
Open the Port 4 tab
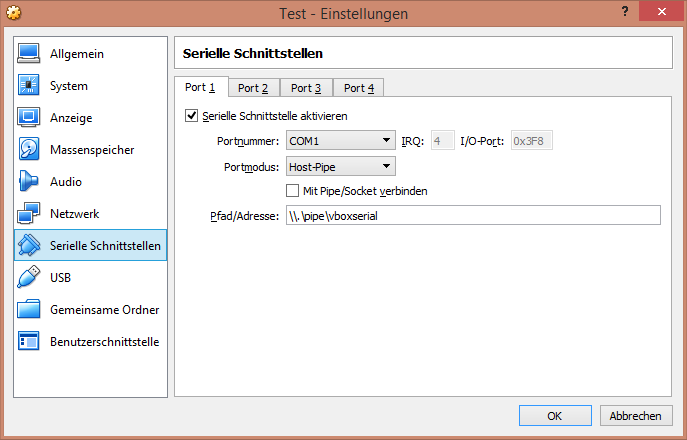[x=358, y=88]
